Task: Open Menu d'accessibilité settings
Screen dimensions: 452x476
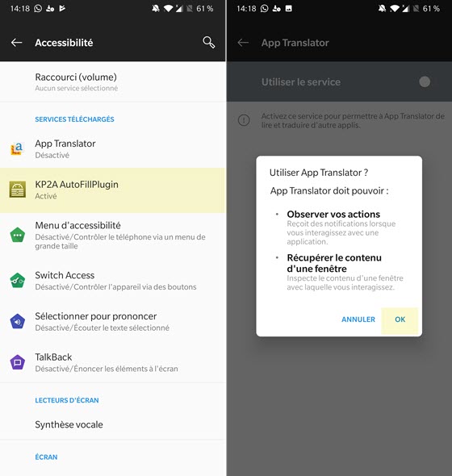Action: click(113, 235)
